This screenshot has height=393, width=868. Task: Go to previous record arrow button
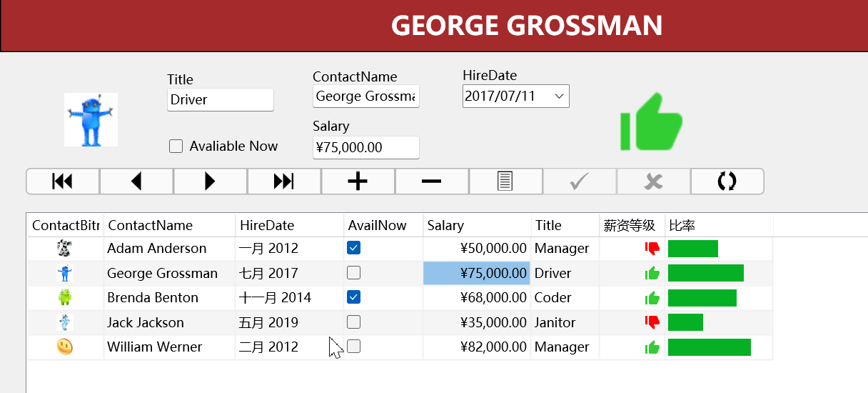coord(136,181)
